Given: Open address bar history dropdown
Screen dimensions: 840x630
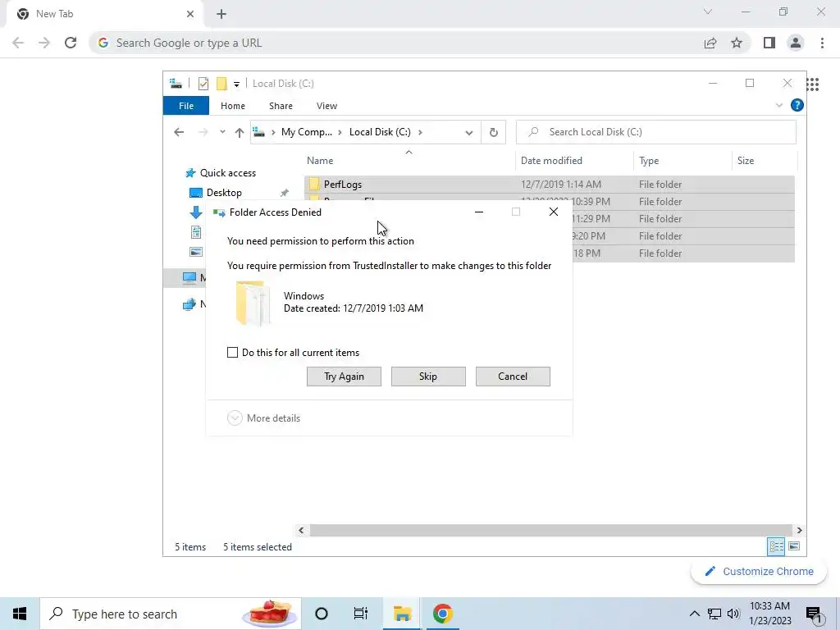Looking at the screenshot, I should pyautogui.click(x=468, y=132).
